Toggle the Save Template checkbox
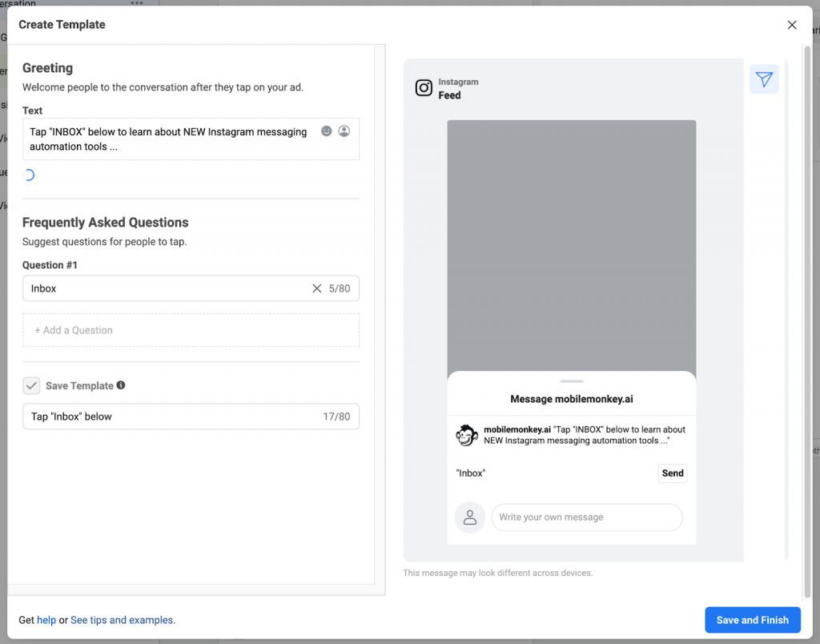 [31, 385]
